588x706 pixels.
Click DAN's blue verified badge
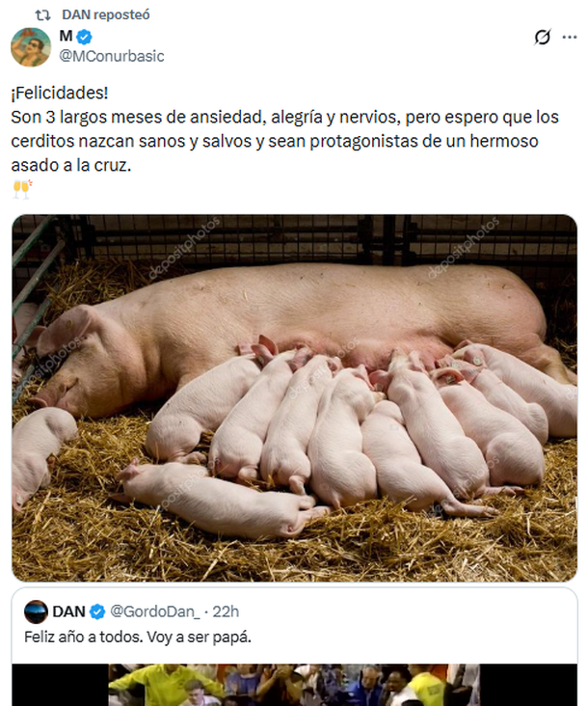click(96, 611)
